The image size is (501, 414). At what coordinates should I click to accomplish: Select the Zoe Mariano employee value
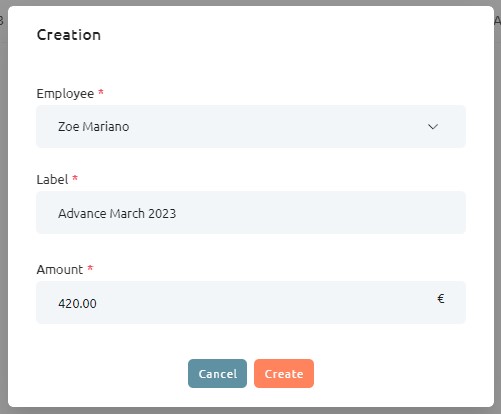(x=93, y=127)
